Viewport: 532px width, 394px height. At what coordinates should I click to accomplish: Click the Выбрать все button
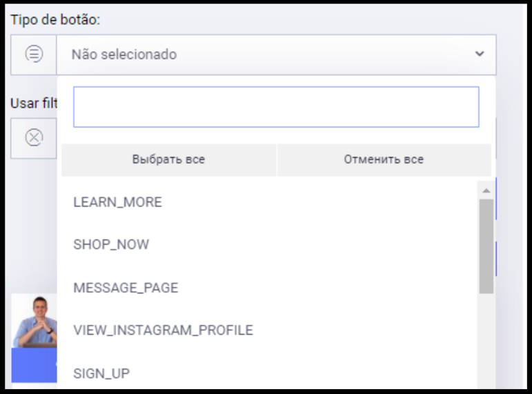[168, 159]
